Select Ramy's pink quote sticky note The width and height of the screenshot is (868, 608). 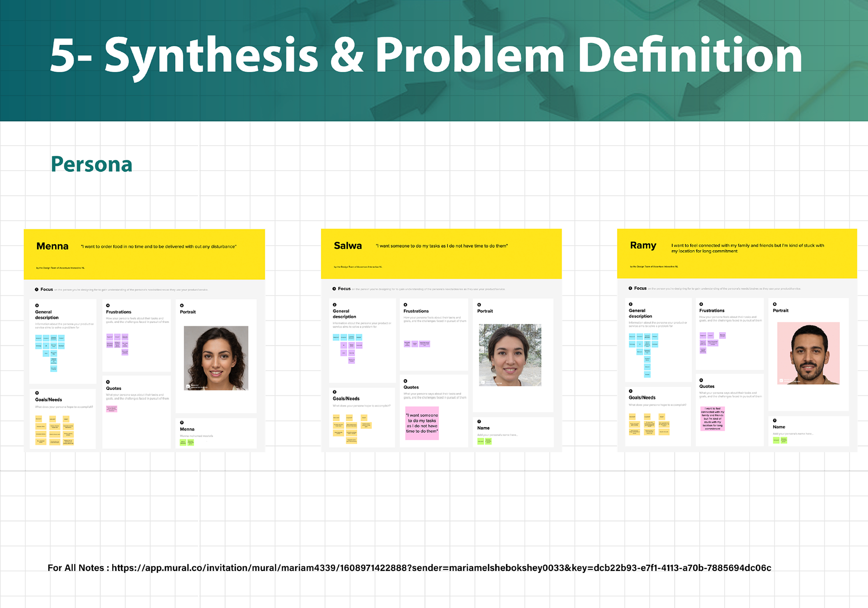[x=712, y=418]
